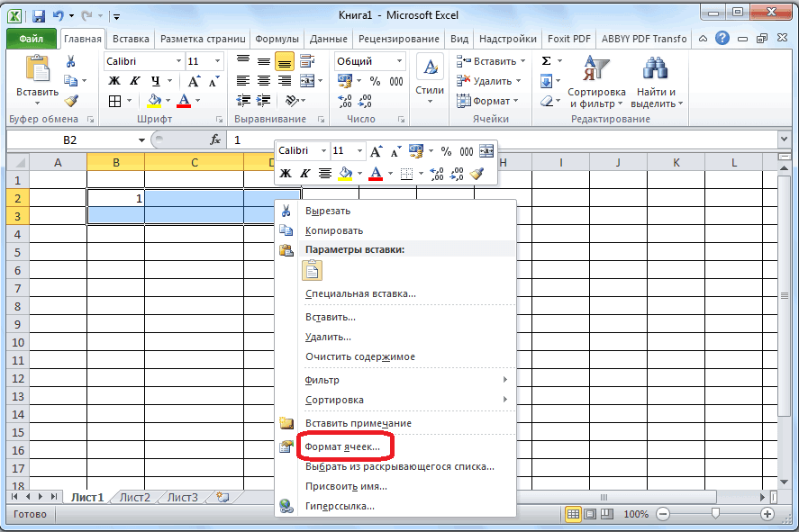Viewport: 799px width, 532px height.
Task: Click the zoom slider in status bar
Action: [x=714, y=513]
